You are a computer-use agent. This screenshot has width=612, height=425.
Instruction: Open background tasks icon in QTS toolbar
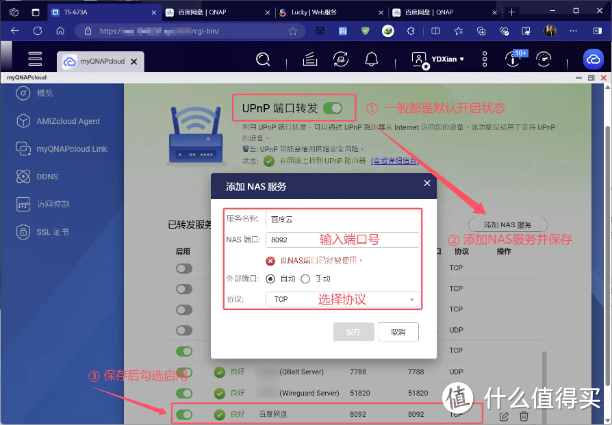(310, 59)
